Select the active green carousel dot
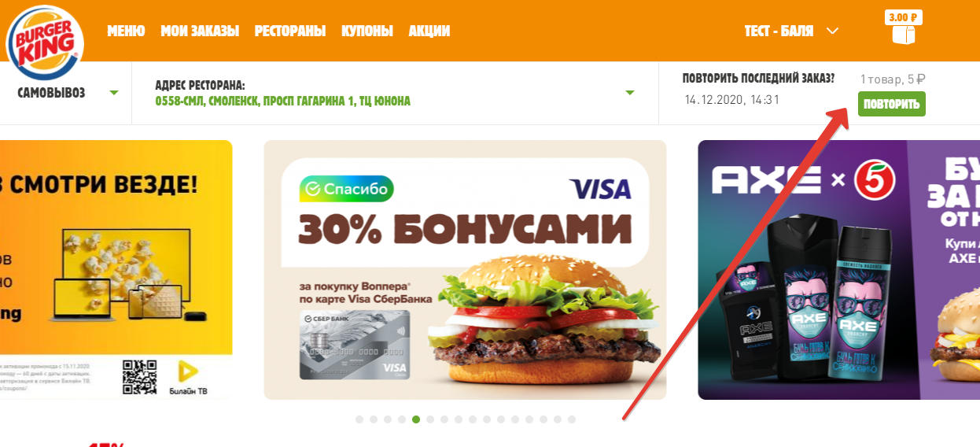The image size is (980, 447). 416,419
